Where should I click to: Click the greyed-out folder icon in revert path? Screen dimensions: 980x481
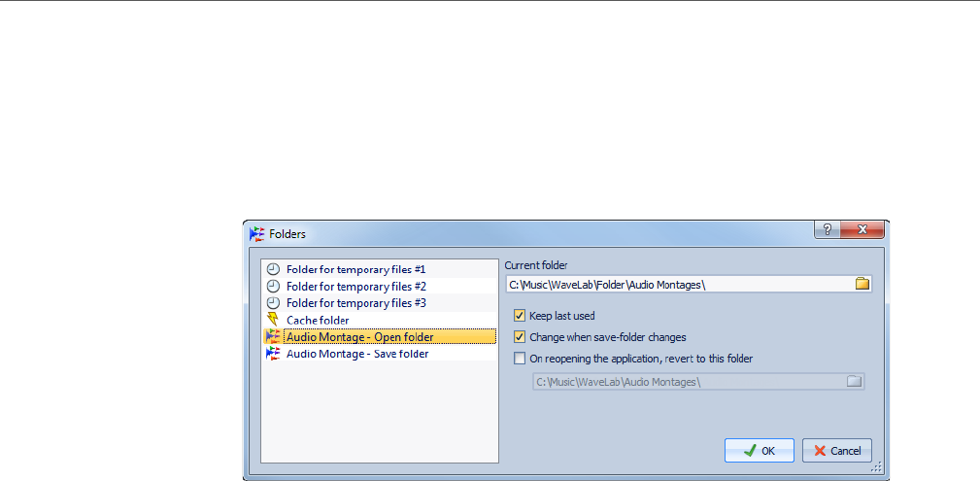pos(854,382)
